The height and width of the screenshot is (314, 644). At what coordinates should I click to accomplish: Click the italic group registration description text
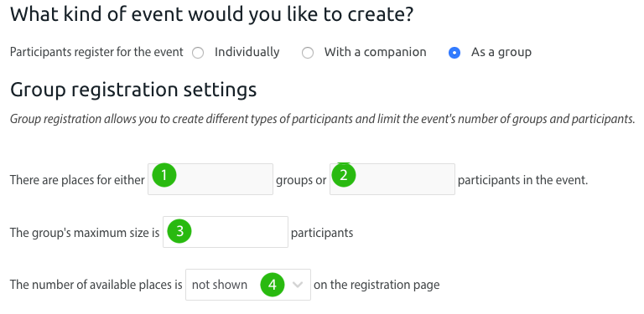[x=322, y=119]
